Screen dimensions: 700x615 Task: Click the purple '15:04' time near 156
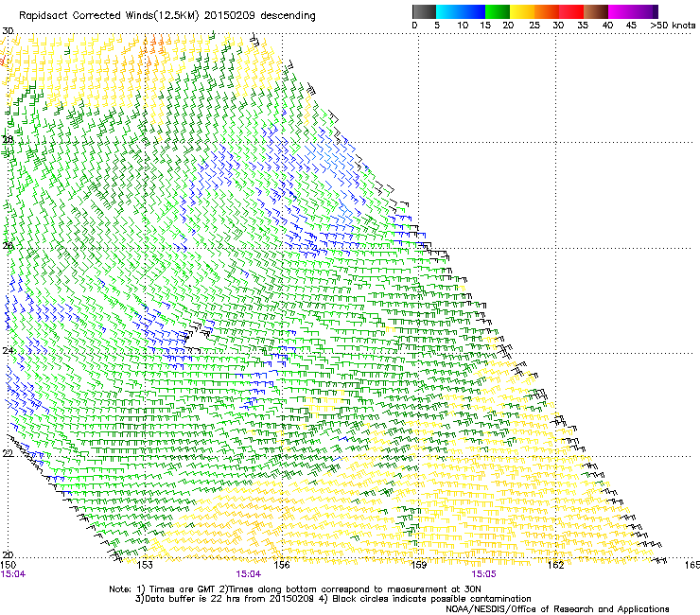(x=248, y=574)
